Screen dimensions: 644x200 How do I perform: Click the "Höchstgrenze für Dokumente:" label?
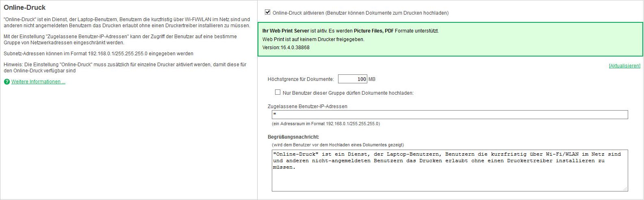coord(301,79)
